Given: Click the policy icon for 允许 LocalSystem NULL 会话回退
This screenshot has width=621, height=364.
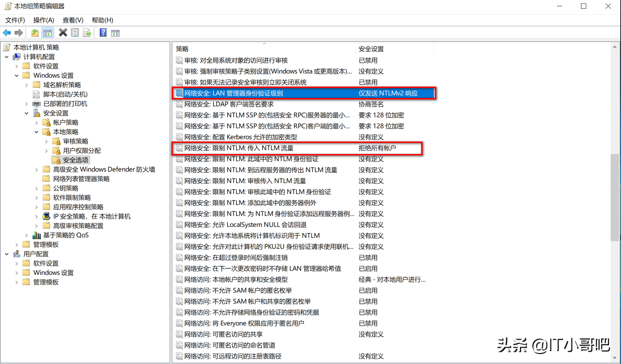Looking at the screenshot, I should click(x=179, y=225).
